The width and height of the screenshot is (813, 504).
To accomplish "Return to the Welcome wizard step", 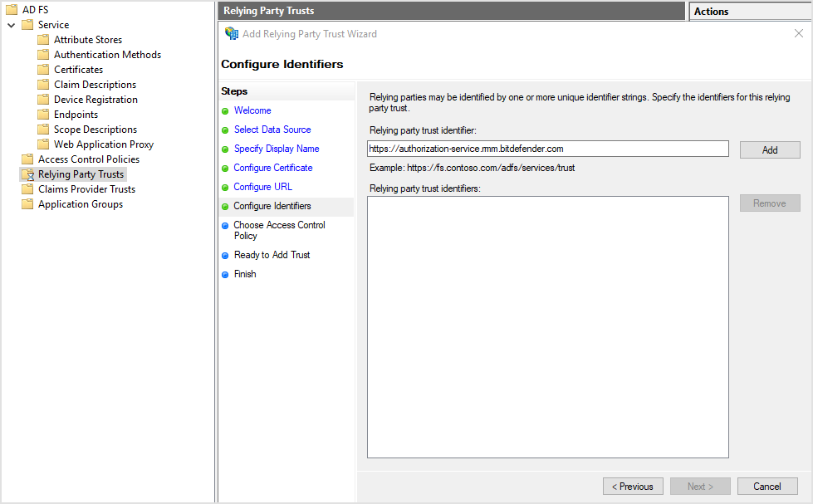I will tap(252, 110).
